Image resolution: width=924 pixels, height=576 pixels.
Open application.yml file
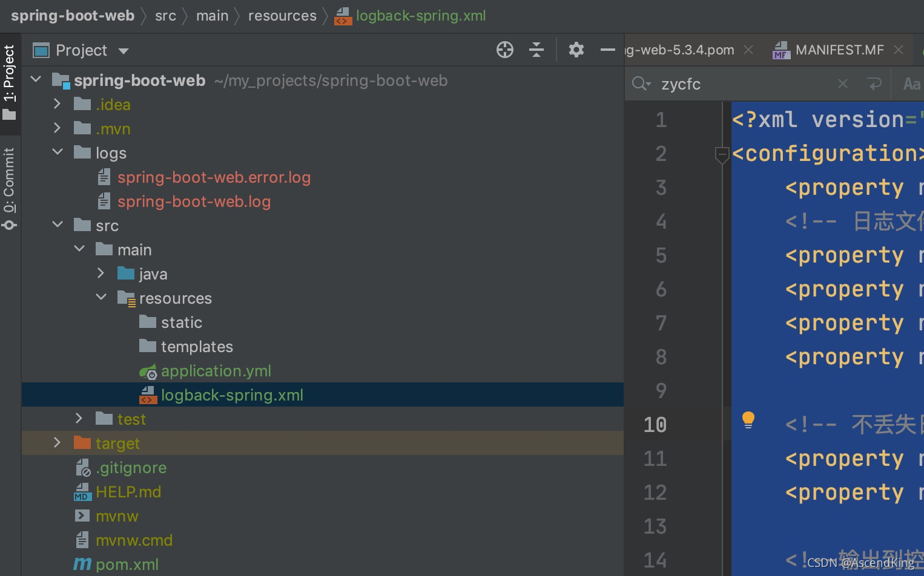click(x=216, y=371)
